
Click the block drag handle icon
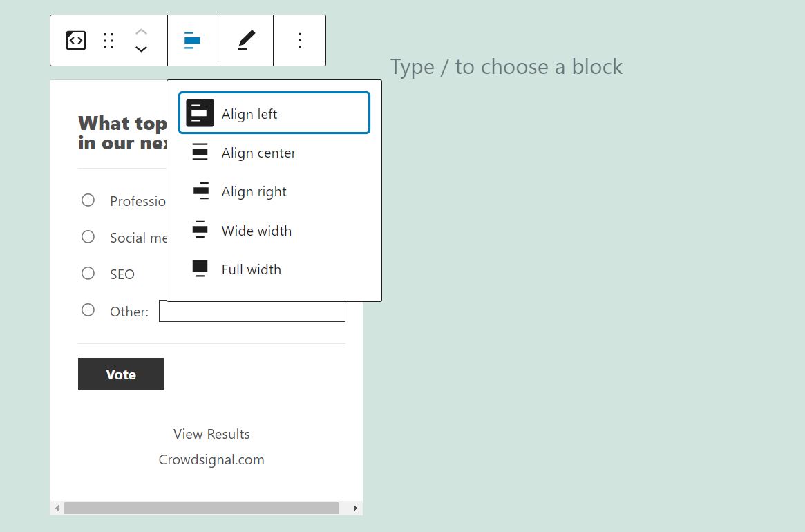click(x=108, y=40)
